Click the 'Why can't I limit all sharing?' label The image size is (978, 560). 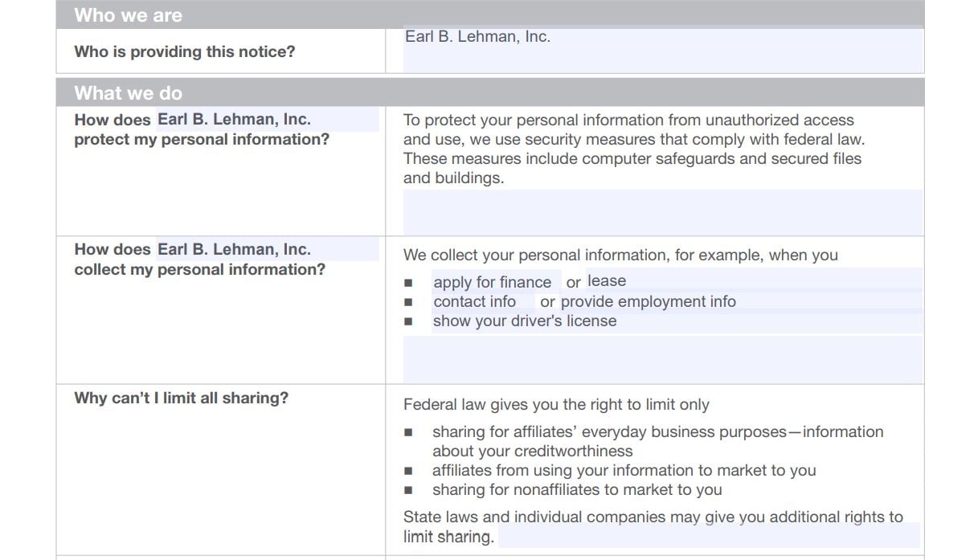pyautogui.click(x=182, y=398)
